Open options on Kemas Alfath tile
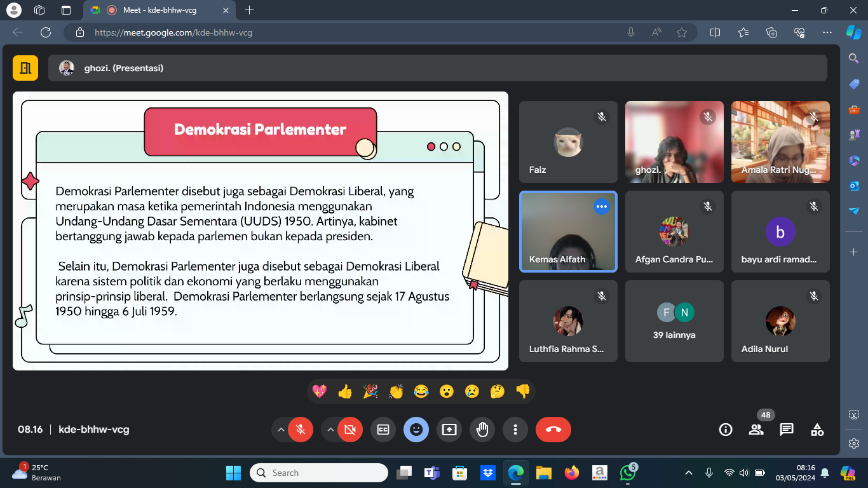 pyautogui.click(x=601, y=207)
